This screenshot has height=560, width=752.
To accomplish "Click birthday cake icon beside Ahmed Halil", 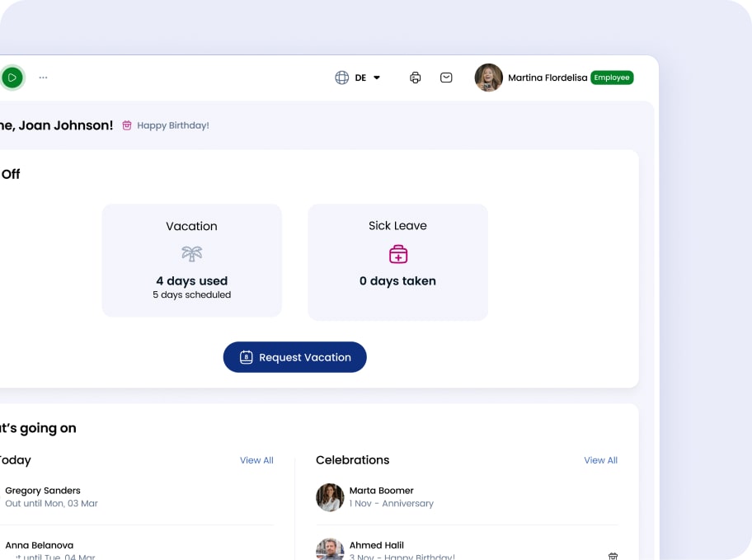I will click(x=613, y=555).
